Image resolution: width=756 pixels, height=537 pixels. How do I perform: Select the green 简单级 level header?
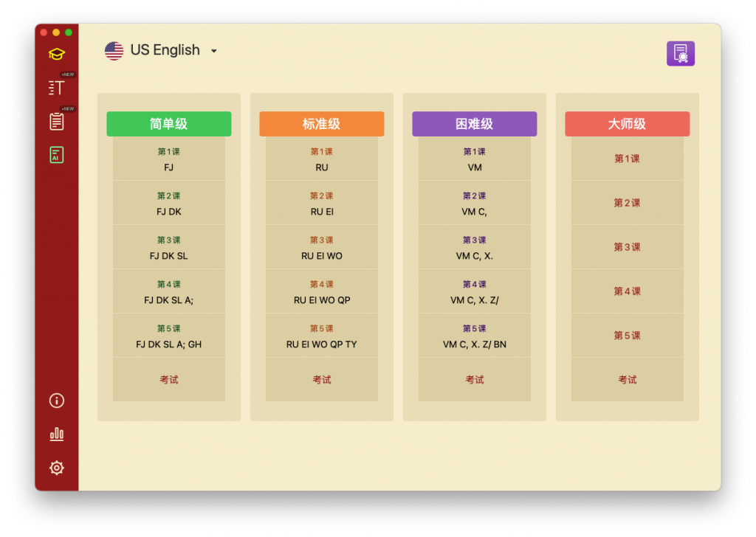pos(169,124)
